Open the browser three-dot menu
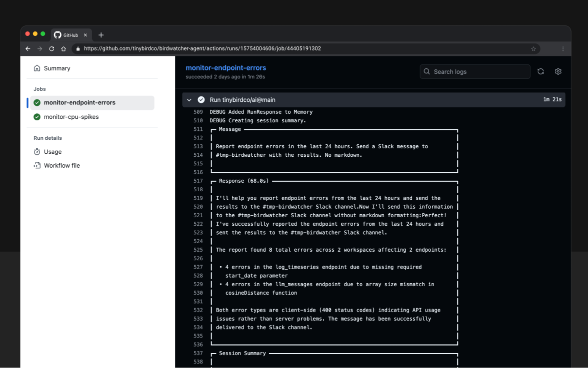This screenshot has width=588, height=368. (x=563, y=49)
